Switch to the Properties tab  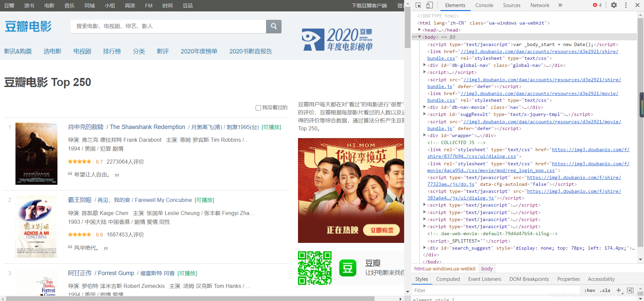(568, 279)
